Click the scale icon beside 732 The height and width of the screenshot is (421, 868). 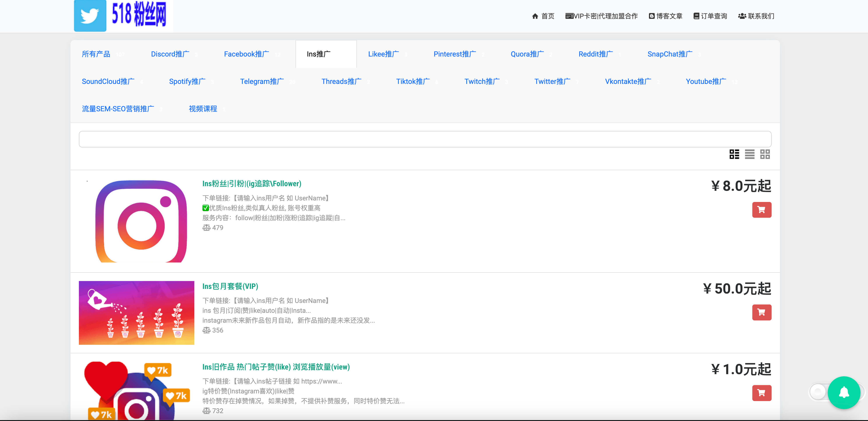click(x=206, y=410)
